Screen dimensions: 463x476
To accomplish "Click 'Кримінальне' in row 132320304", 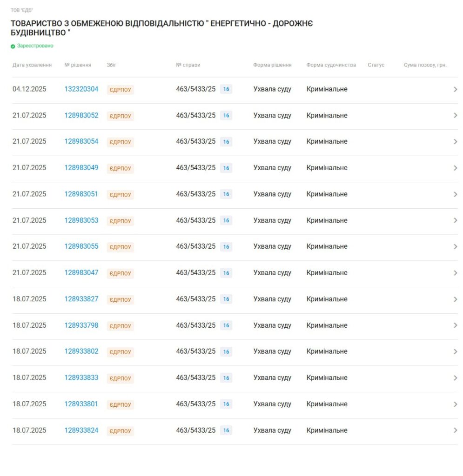I will pyautogui.click(x=327, y=89).
